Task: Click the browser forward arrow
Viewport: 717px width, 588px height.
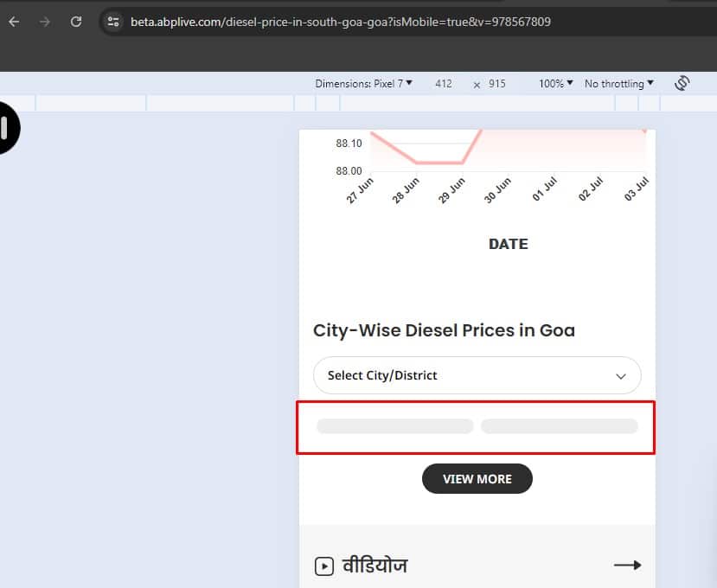Action: coord(45,22)
